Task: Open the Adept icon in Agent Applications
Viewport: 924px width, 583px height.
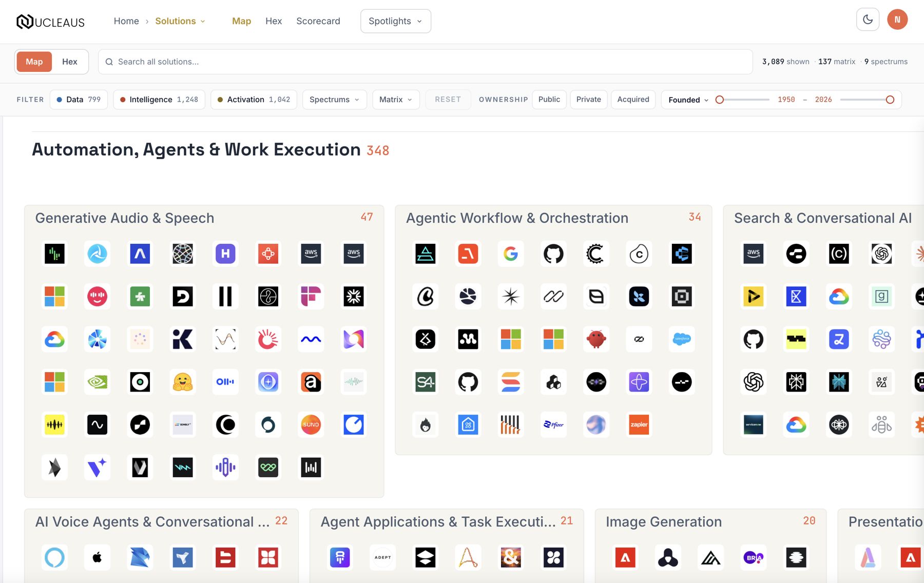Action: click(x=383, y=557)
